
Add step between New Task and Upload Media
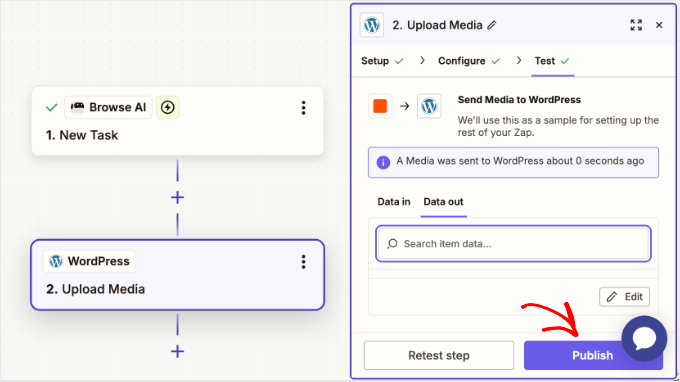click(x=177, y=198)
